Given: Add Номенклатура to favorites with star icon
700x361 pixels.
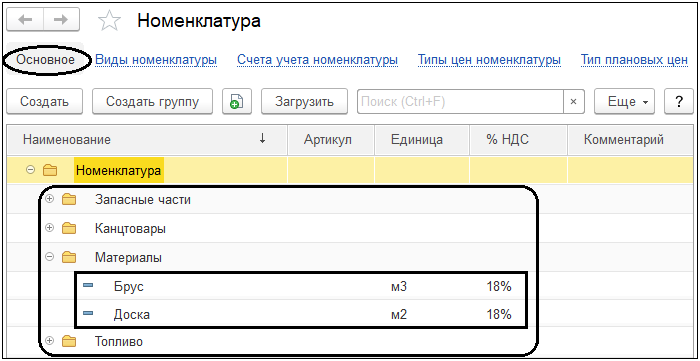Looking at the screenshot, I should coord(109,21).
